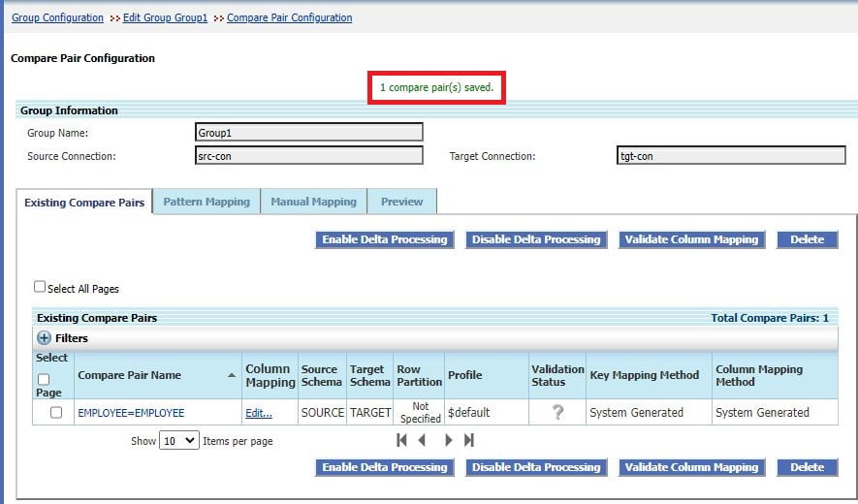Sort by Compare Pair Name arrow
The image size is (858, 504).
tap(232, 375)
